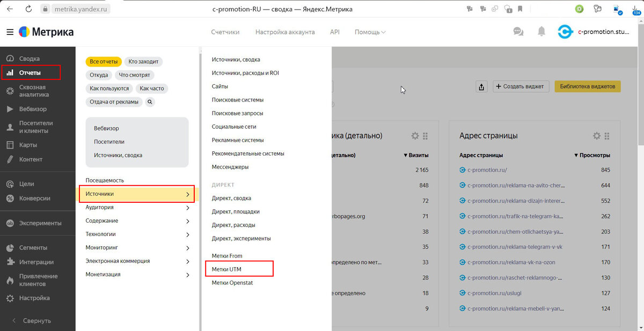Open the chat messages icon in header

(518, 32)
